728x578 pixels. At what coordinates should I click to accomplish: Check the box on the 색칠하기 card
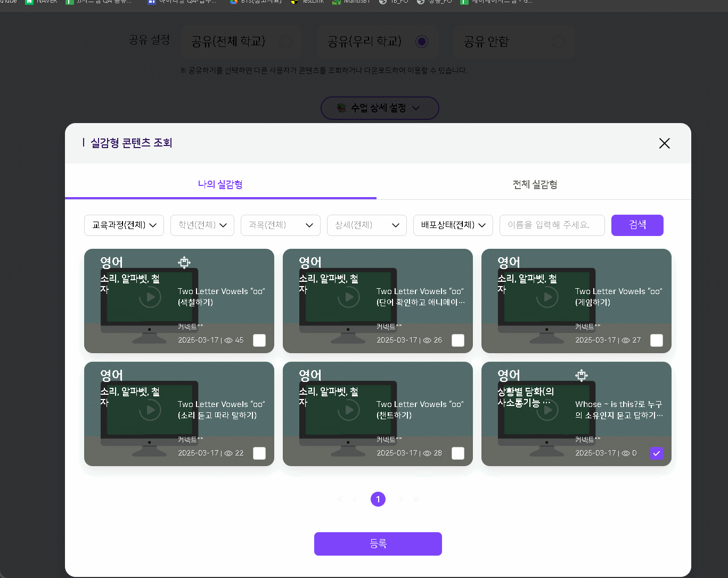(x=259, y=340)
